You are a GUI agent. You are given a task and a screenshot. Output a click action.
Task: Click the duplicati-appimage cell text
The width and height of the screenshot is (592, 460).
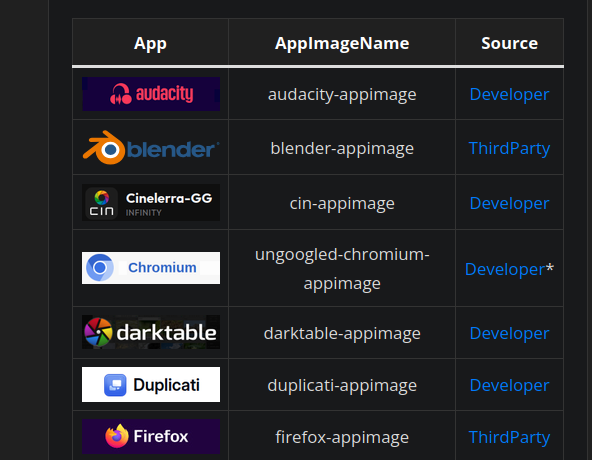342,386
